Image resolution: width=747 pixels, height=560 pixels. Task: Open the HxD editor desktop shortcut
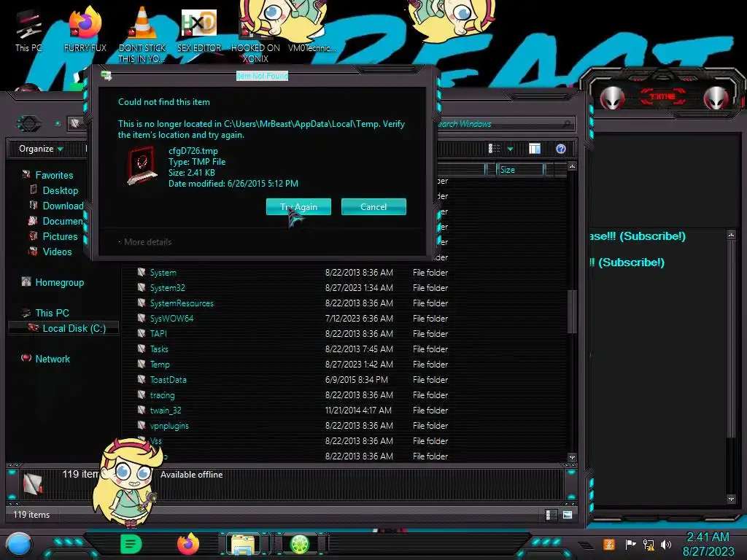(199, 29)
